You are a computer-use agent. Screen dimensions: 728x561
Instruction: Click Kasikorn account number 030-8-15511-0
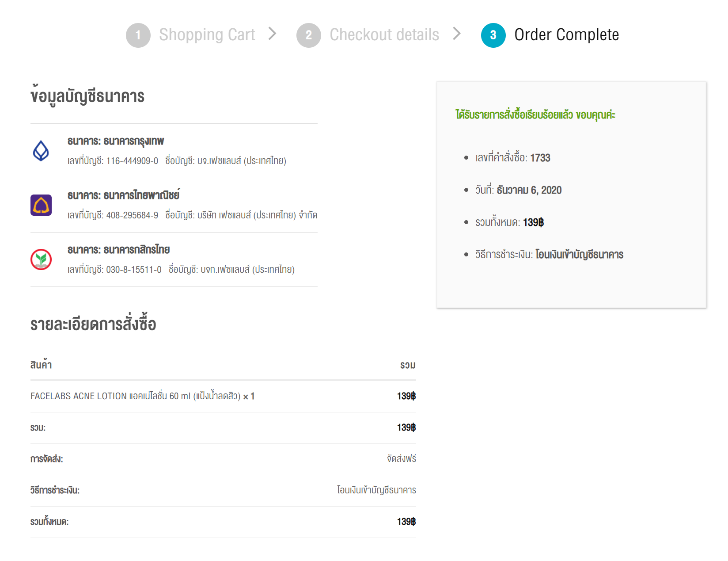[133, 270]
